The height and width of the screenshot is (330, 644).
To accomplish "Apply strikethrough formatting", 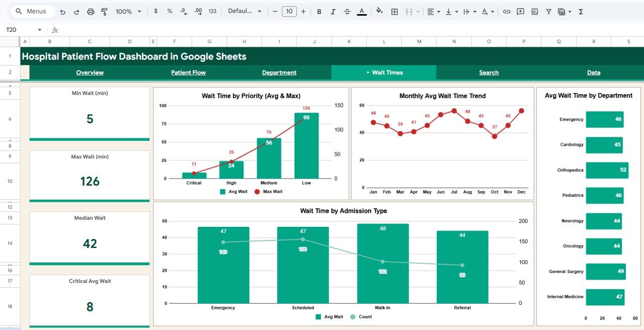I will 347,11.
